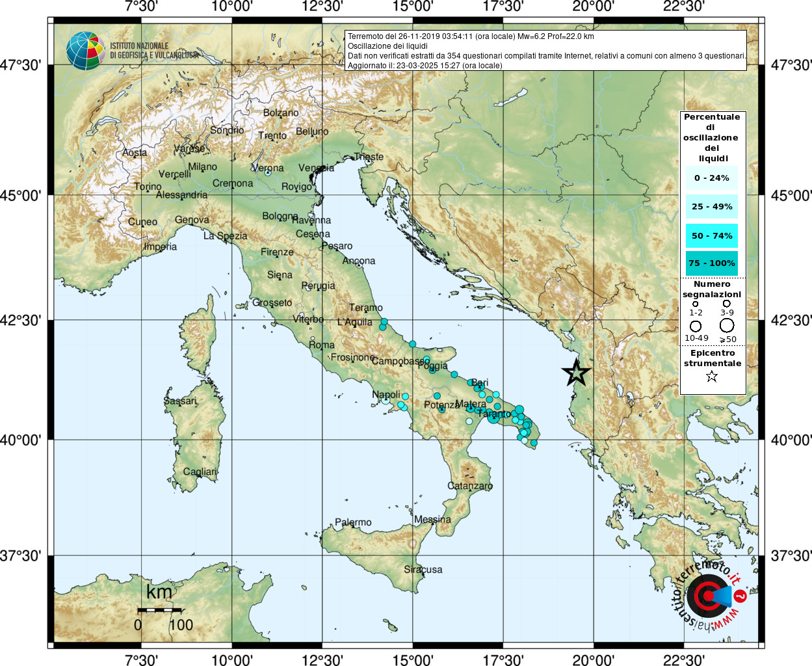Screen dimensions: 812x666
Task: Click the Grosseto city label
Action: 272,303
